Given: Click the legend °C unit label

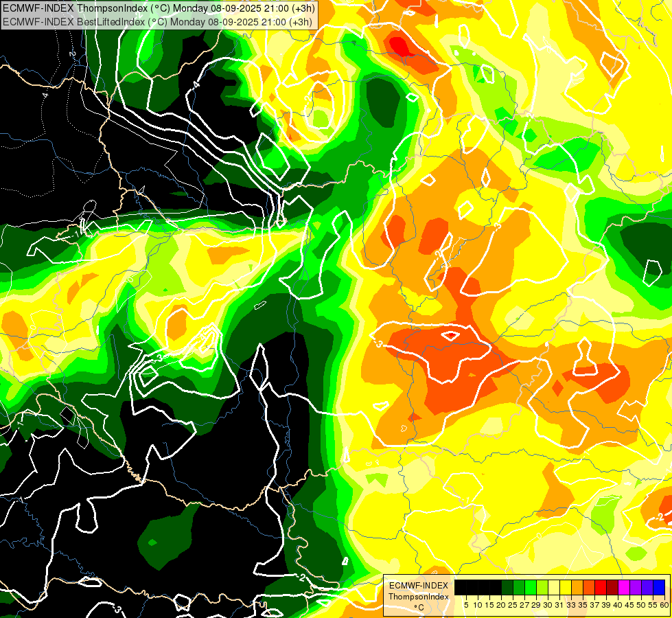Looking at the screenshot, I should [x=419, y=608].
